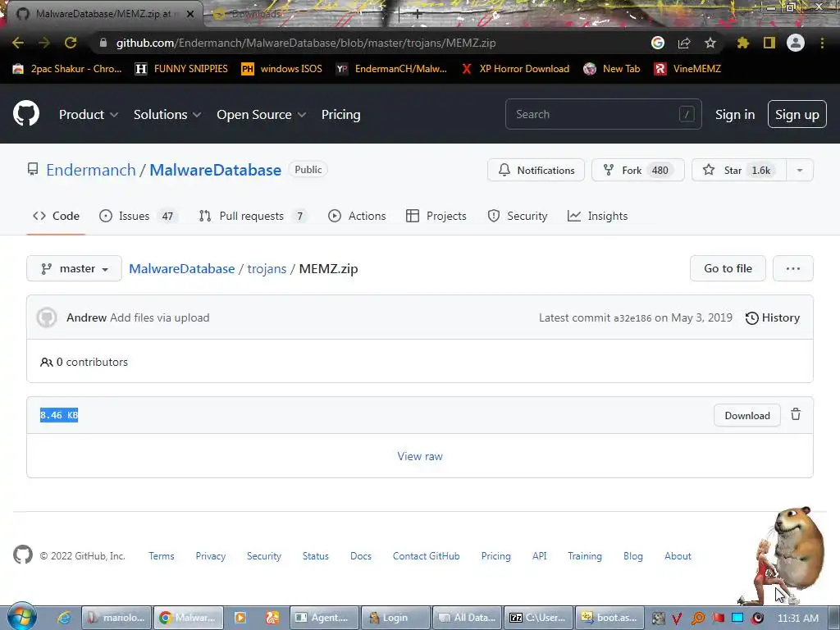Click the Notifications button
The image size is (840, 630).
coord(536,170)
